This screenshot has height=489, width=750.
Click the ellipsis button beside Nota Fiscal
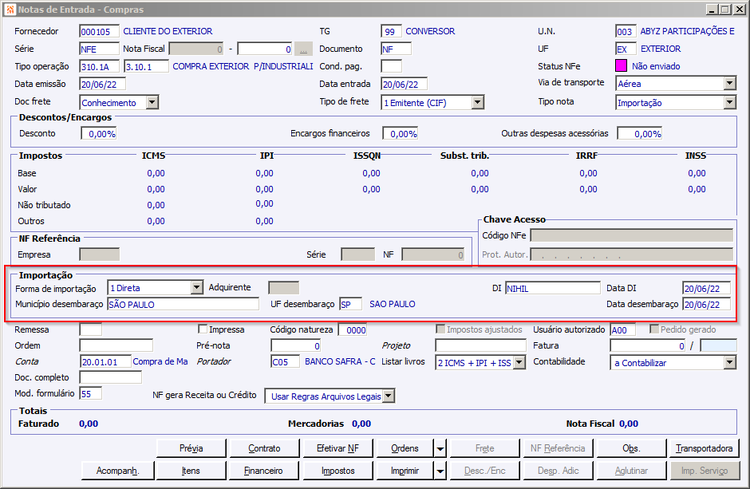(305, 48)
